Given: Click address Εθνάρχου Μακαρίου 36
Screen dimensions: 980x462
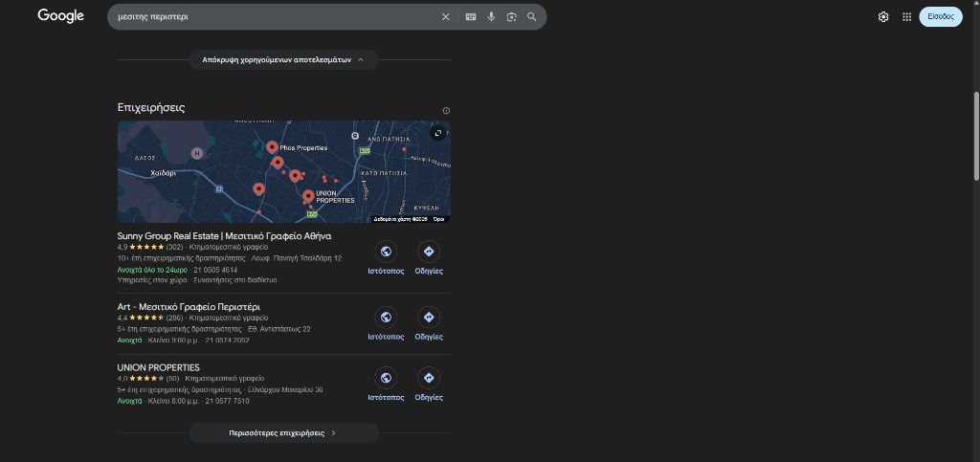Looking at the screenshot, I should coord(285,389).
